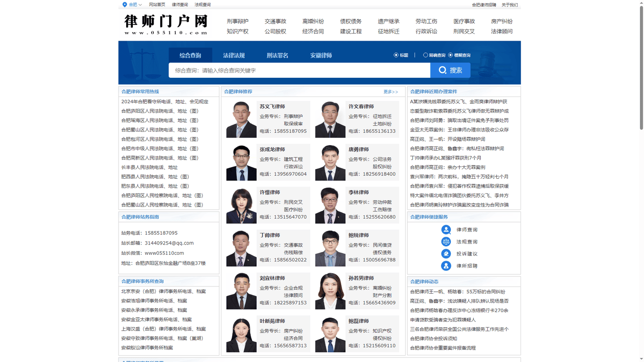Click the 律师门户网 site logo

166,25
